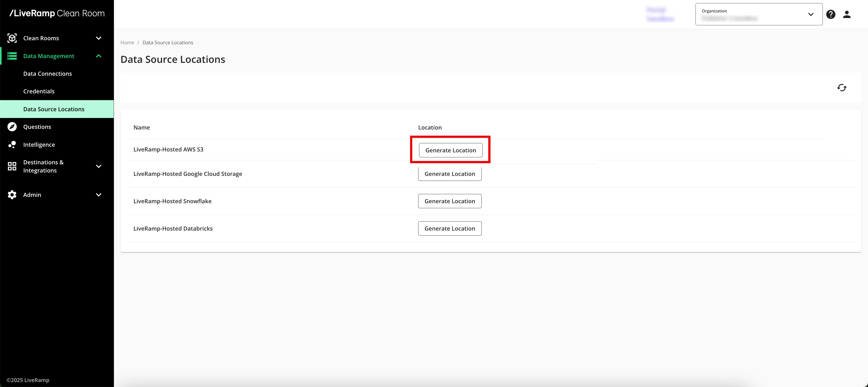Select Credentials in the sidebar

[x=39, y=91]
